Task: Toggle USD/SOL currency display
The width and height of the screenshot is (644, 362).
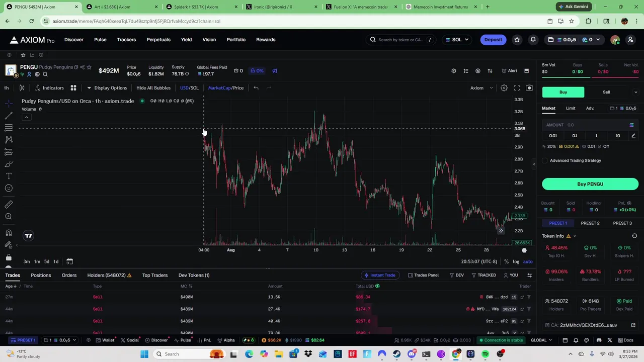Action: 189,88
